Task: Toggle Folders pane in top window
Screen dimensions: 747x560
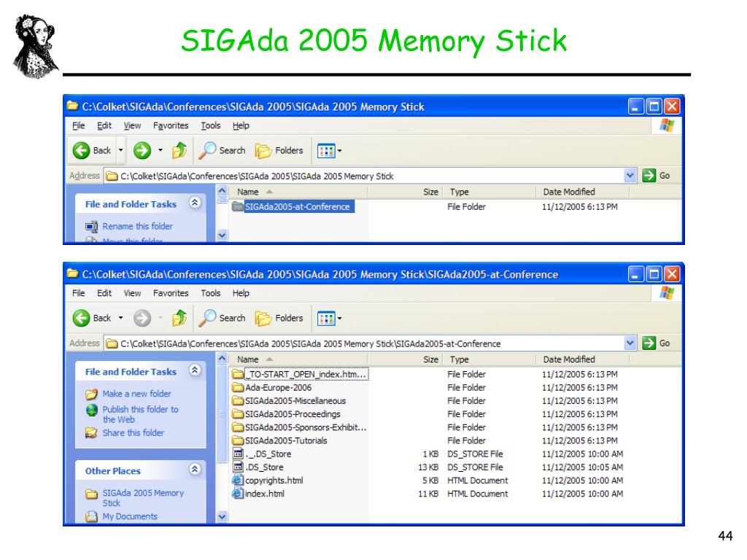Action: [279, 150]
